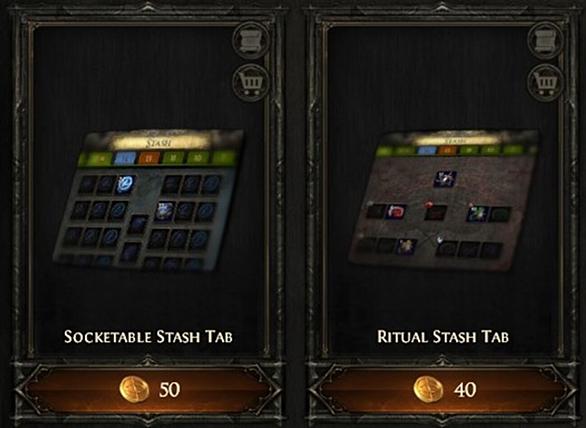Open the Ritual Stash Tab preview image
Image resolution: width=586 pixels, height=428 pixels.
point(444,200)
